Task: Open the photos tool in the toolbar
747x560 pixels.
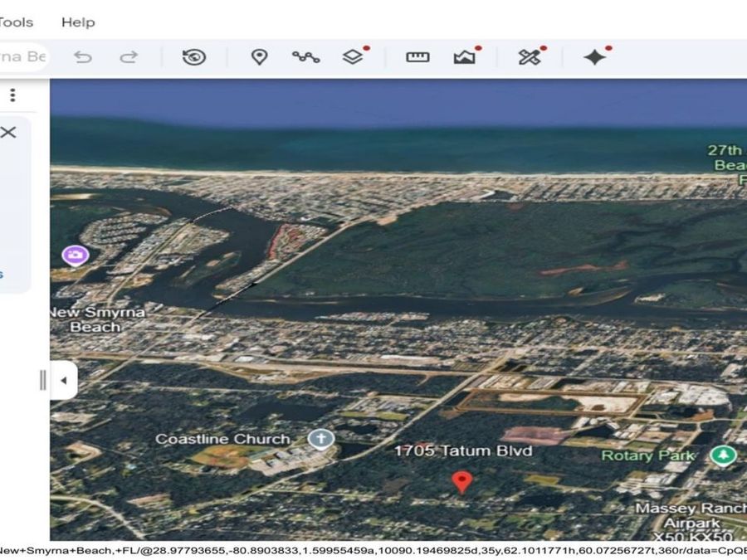Action: [466, 56]
